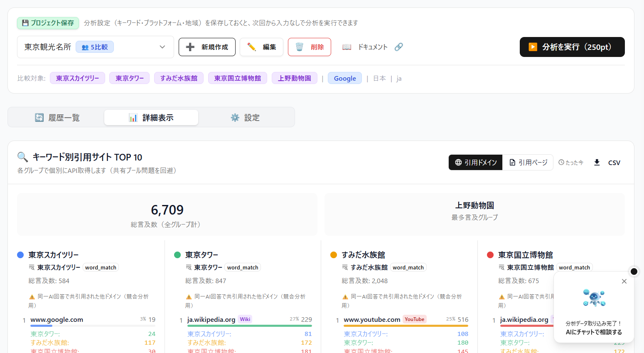Click the CSV download arrow icon

click(x=597, y=163)
